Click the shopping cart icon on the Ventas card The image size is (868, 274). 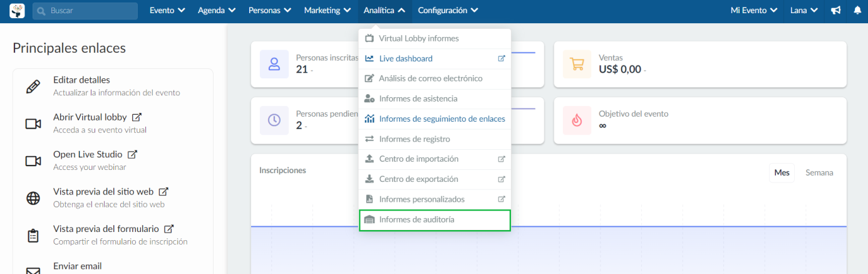(x=577, y=64)
